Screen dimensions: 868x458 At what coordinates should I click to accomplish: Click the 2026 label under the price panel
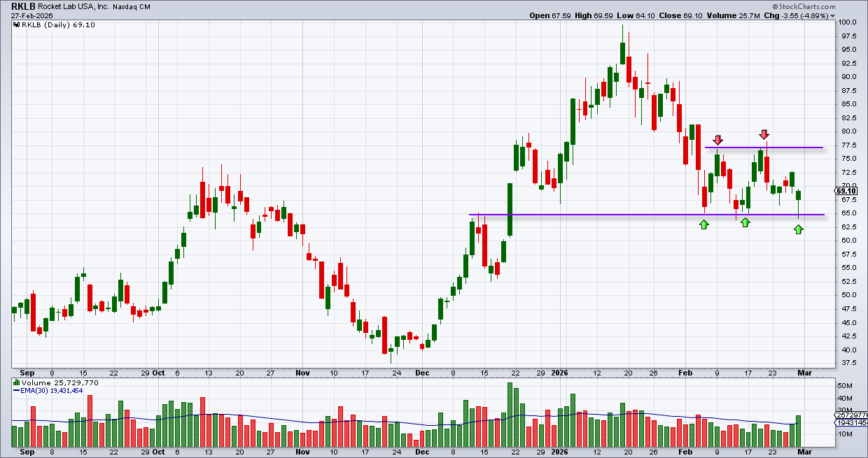(x=560, y=373)
